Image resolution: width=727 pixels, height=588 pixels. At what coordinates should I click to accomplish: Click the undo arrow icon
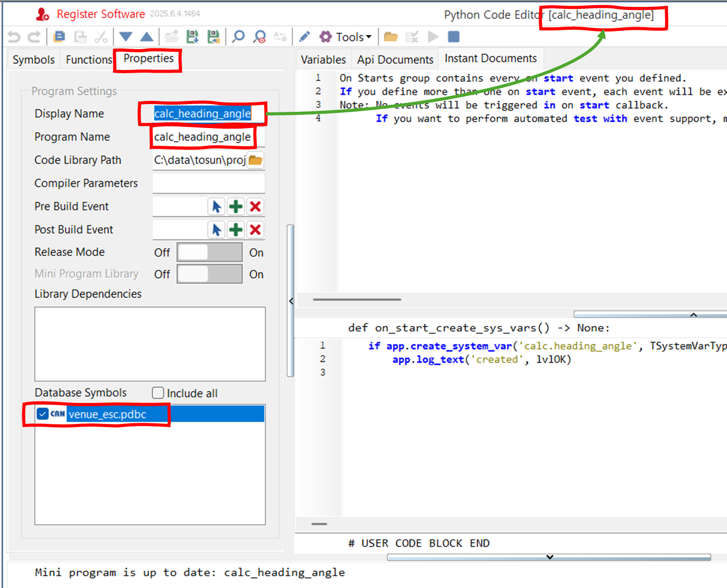pyautogui.click(x=14, y=37)
